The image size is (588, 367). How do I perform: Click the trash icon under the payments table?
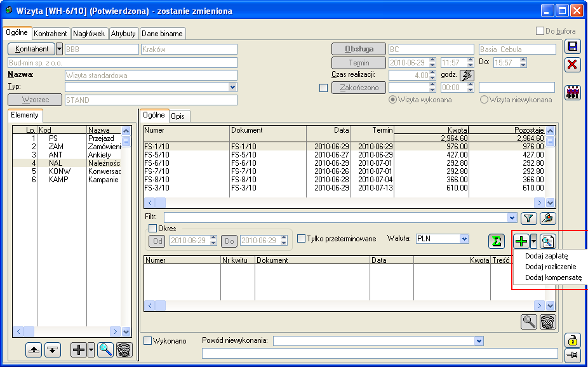(547, 322)
